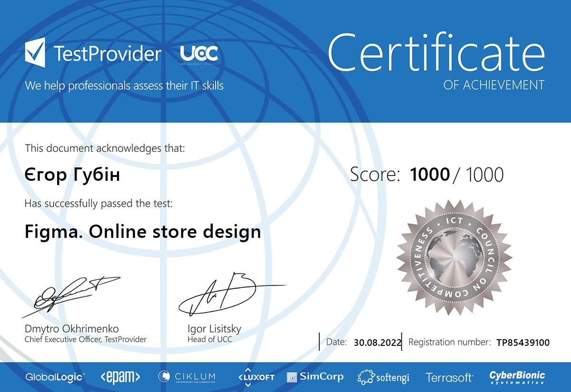The height and width of the screenshot is (392, 571).
Task: Click the UCC ICT Industry logo
Action: [199, 55]
